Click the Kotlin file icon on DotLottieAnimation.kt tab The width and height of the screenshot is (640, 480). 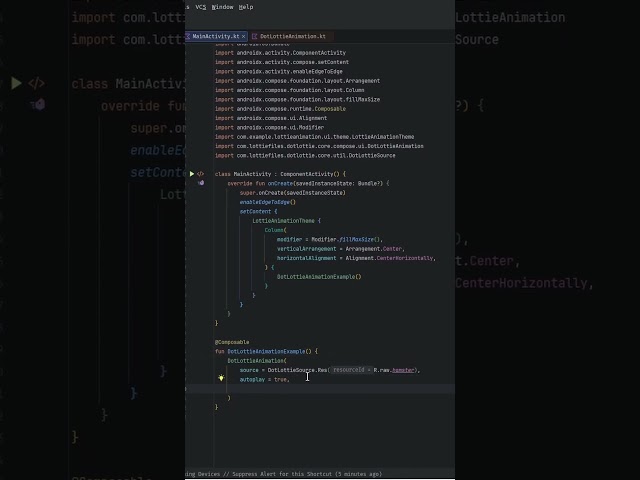[x=255, y=36]
